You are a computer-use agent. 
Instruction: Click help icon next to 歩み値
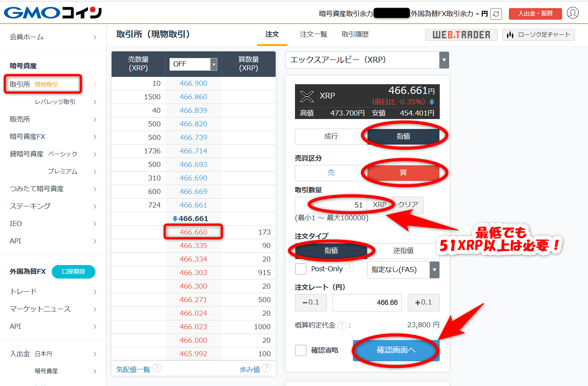[x=266, y=368]
